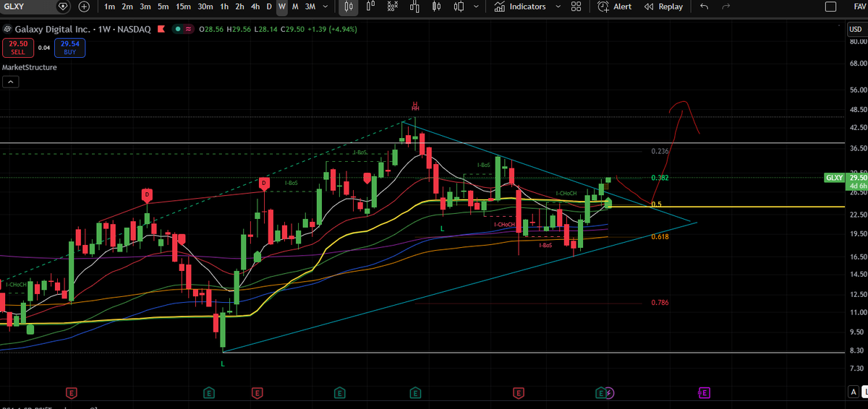Choose the 4h timeframe
This screenshot has width=868, height=409.
pos(255,7)
